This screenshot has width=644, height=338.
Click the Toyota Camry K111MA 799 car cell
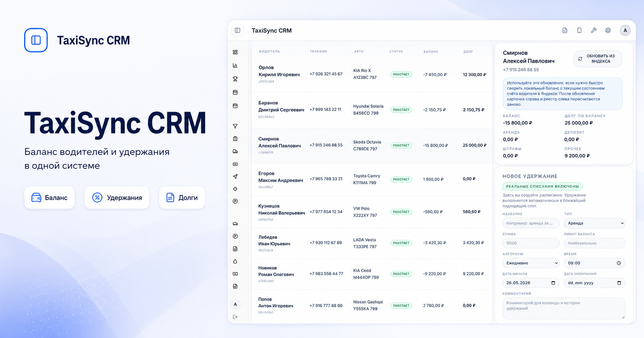click(x=367, y=179)
